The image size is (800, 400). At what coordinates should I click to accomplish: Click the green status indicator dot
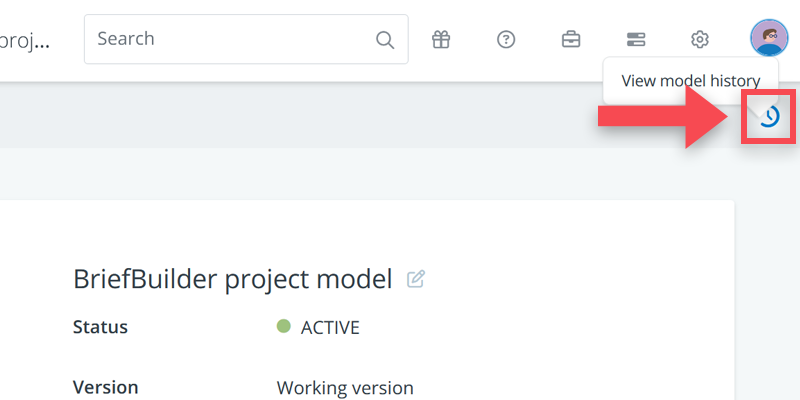pyautogui.click(x=283, y=326)
